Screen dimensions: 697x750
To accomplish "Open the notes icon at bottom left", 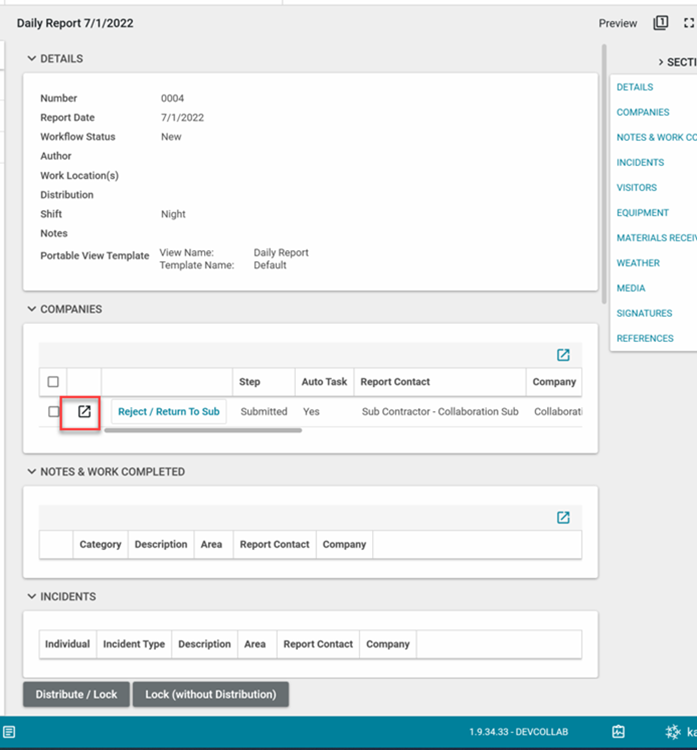I will pos(9,732).
